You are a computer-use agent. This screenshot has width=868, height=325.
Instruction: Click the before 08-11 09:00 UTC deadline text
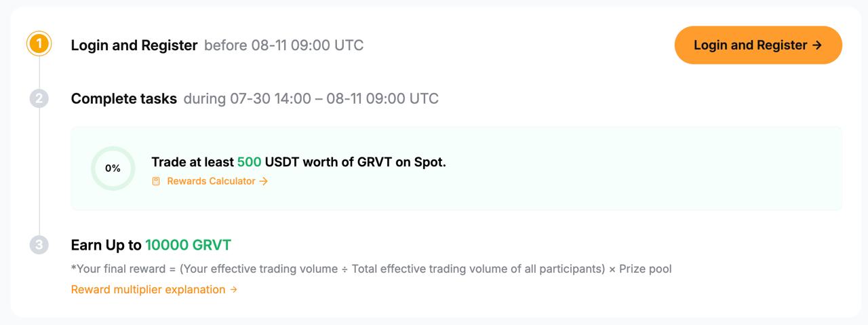point(284,45)
